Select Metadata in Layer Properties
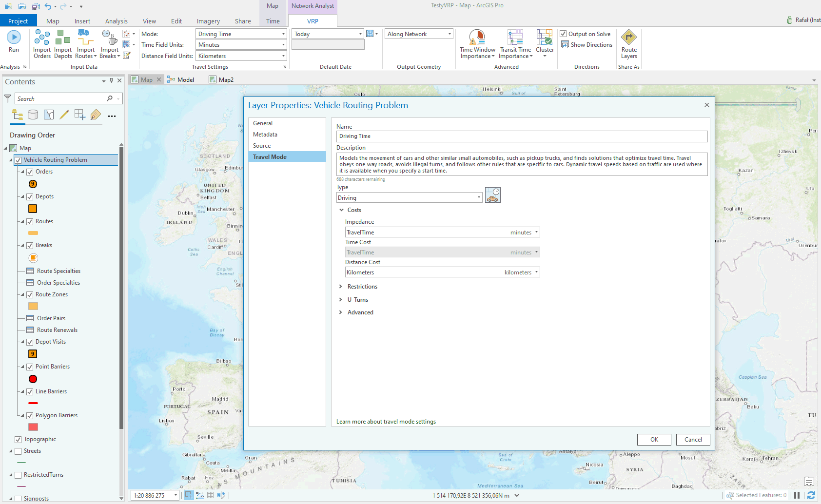Screen dimensions: 821x504 (287, 135)
